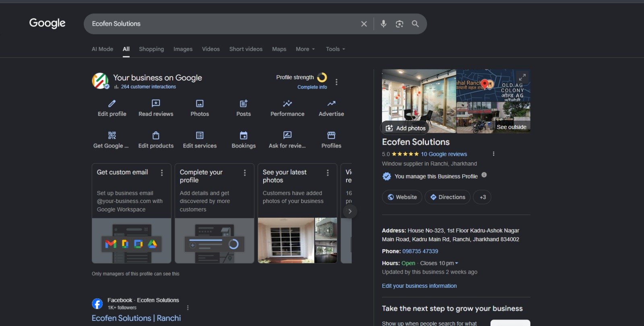The image size is (644, 326).
Task: Click the verified badge checkmark icon
Action: coord(386,176)
